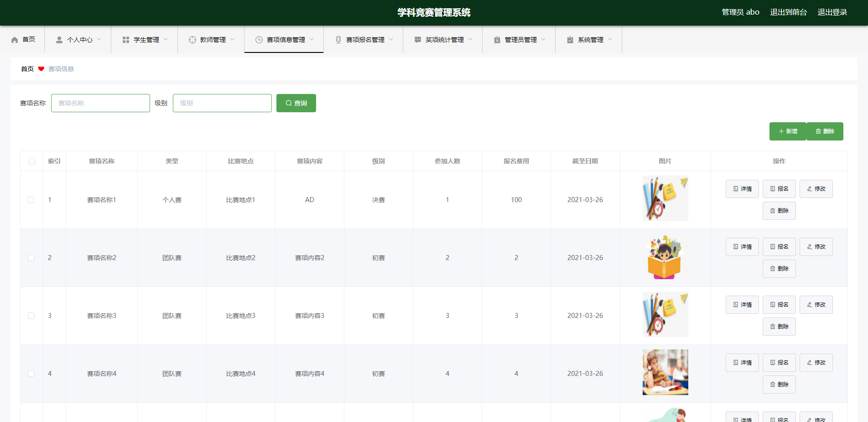This screenshot has height=422, width=868.
Task: Click 删除 in the 赛项名称3 row
Action: [779, 327]
